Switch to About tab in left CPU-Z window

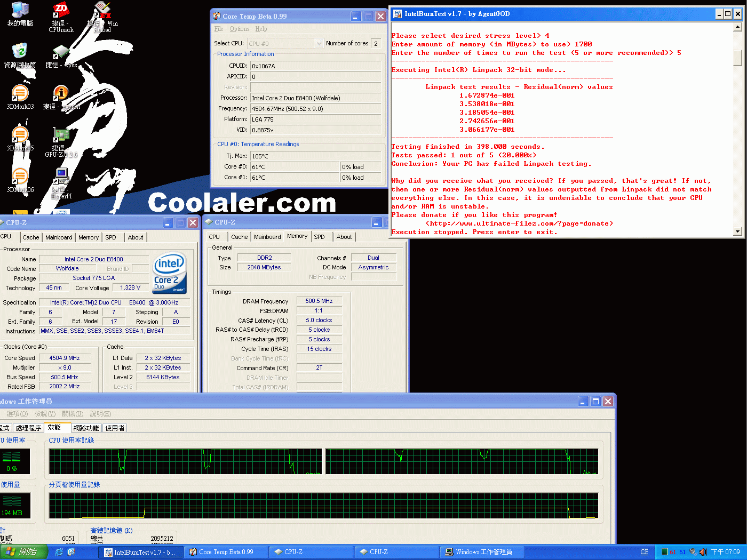[x=136, y=237]
